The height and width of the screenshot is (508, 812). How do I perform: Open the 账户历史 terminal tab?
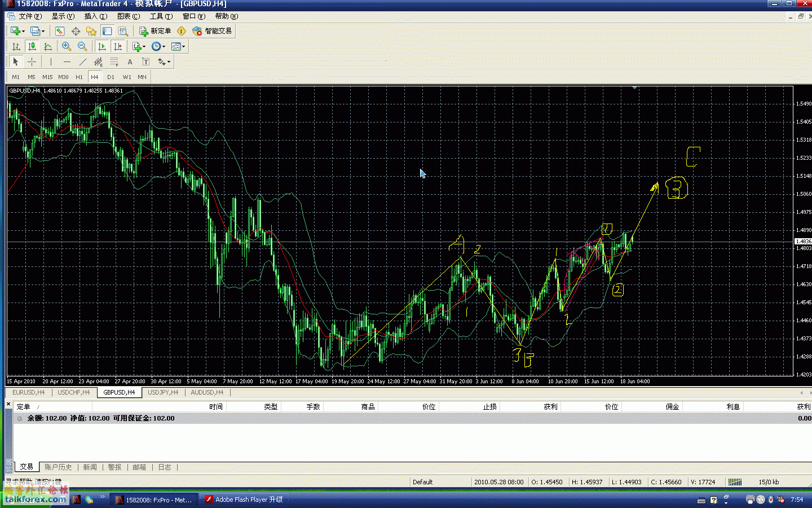(x=58, y=467)
